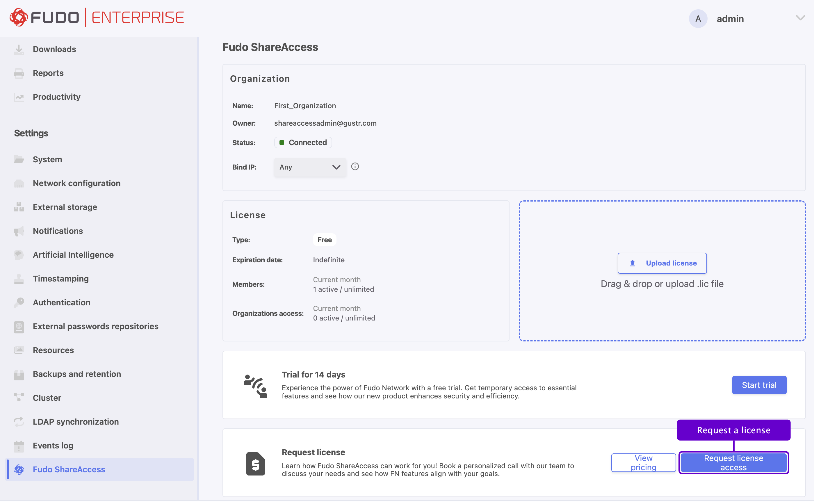Click the Free license type badge
This screenshot has height=504, width=814.
(x=324, y=240)
